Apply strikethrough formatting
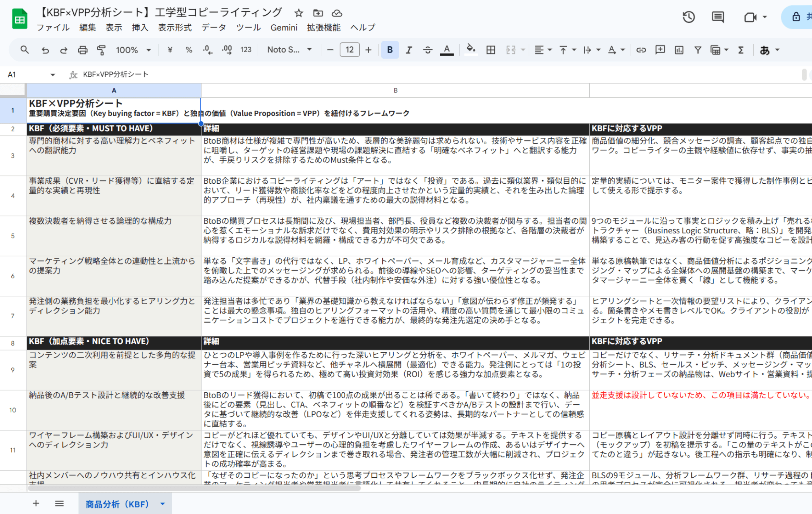Image resolution: width=812 pixels, height=514 pixels. (428, 50)
